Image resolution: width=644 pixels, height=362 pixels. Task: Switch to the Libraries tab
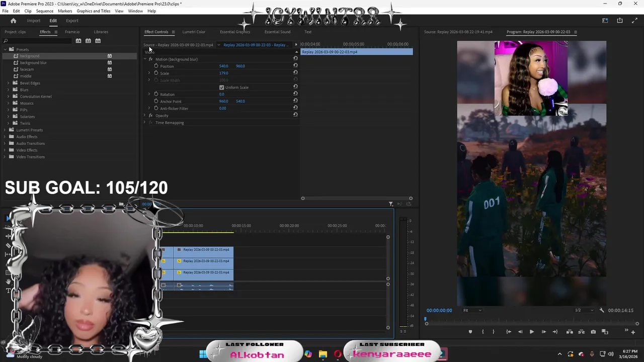point(101,32)
